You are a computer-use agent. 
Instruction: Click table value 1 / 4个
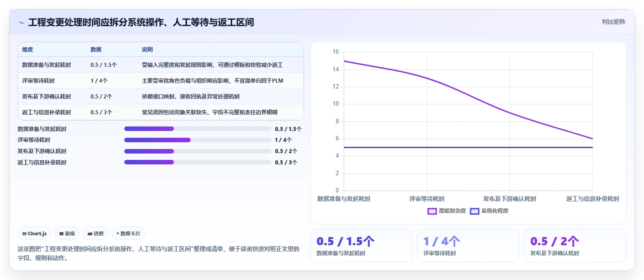pyautogui.click(x=99, y=80)
